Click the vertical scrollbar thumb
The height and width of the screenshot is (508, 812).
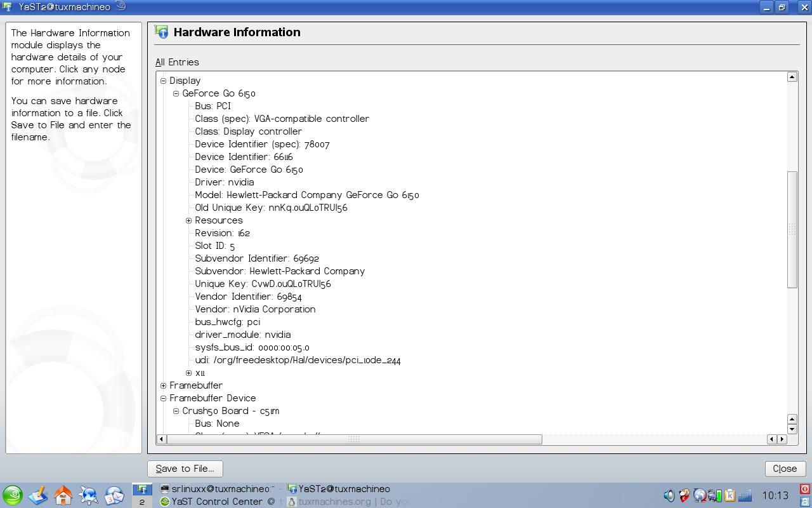[792, 229]
